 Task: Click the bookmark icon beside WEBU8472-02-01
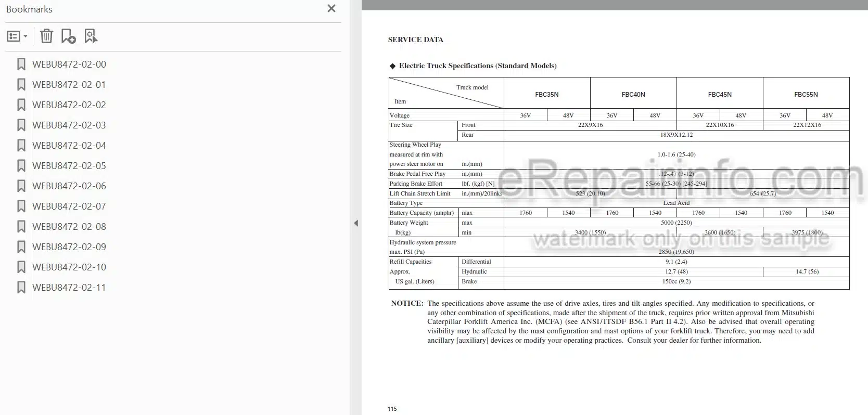click(x=21, y=85)
